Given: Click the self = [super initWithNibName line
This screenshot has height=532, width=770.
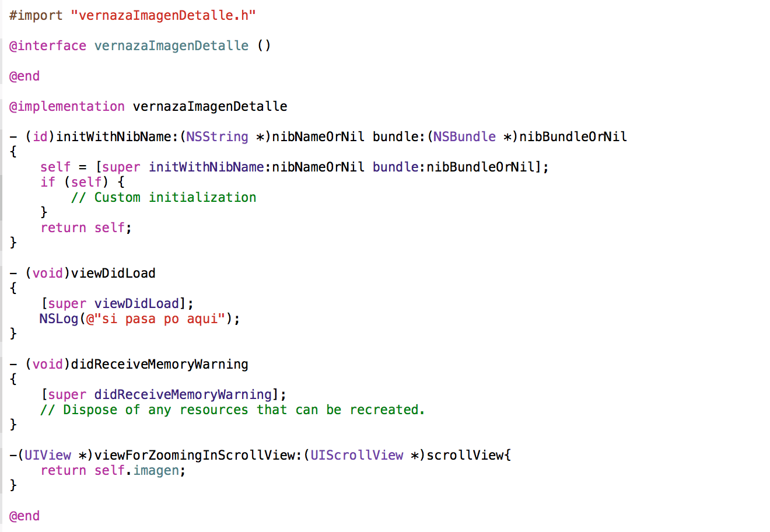Looking at the screenshot, I should (x=295, y=167).
